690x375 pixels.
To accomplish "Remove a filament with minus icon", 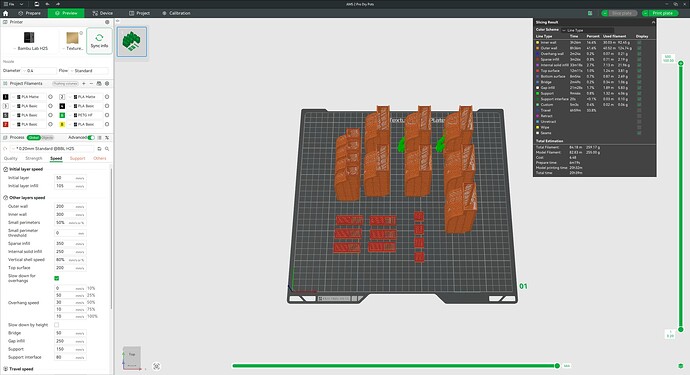I will [x=91, y=83].
